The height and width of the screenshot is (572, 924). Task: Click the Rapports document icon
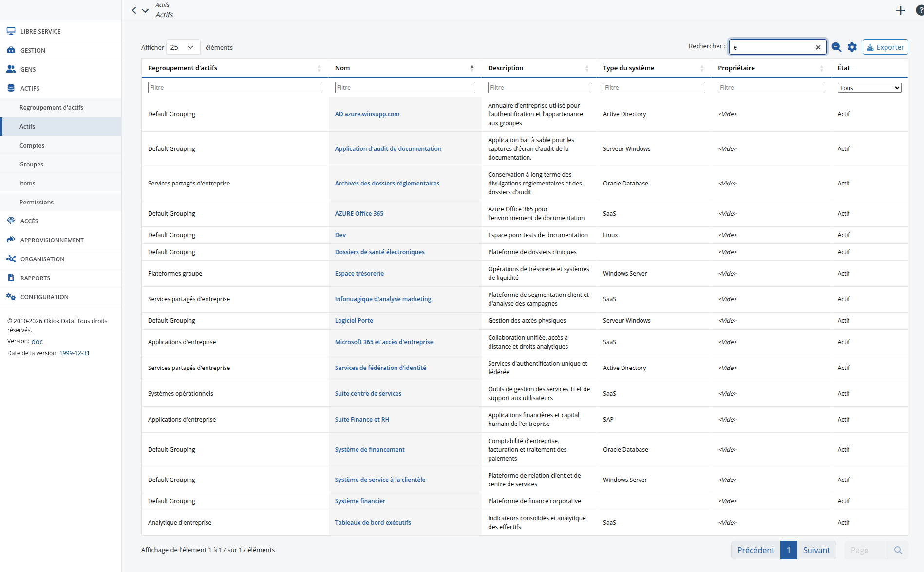pyautogui.click(x=11, y=278)
